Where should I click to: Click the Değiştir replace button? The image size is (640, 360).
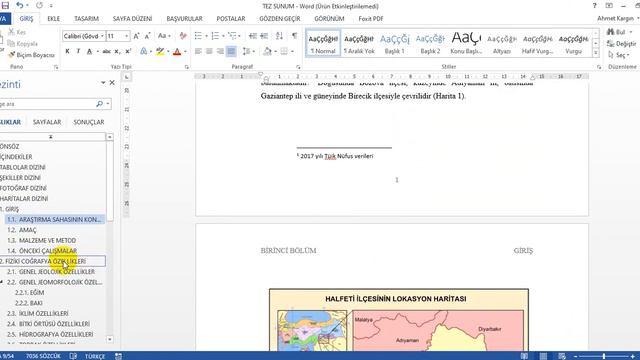pos(621,43)
